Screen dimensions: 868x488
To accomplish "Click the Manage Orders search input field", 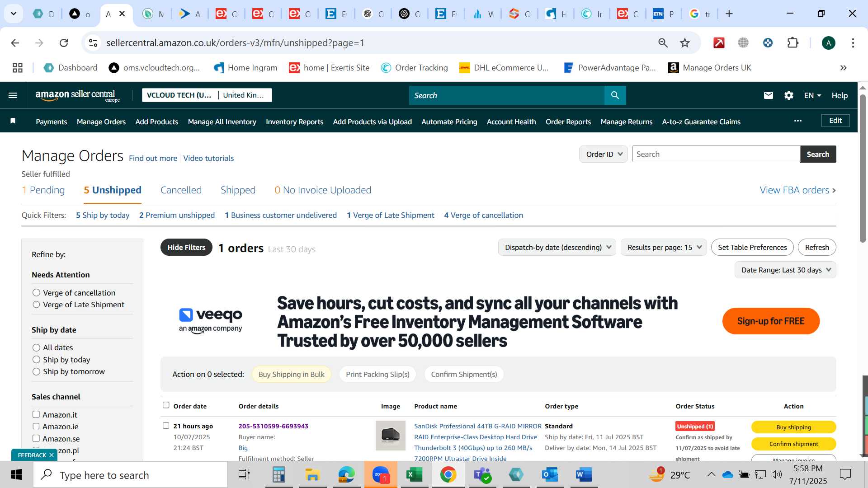I will 716,154.
